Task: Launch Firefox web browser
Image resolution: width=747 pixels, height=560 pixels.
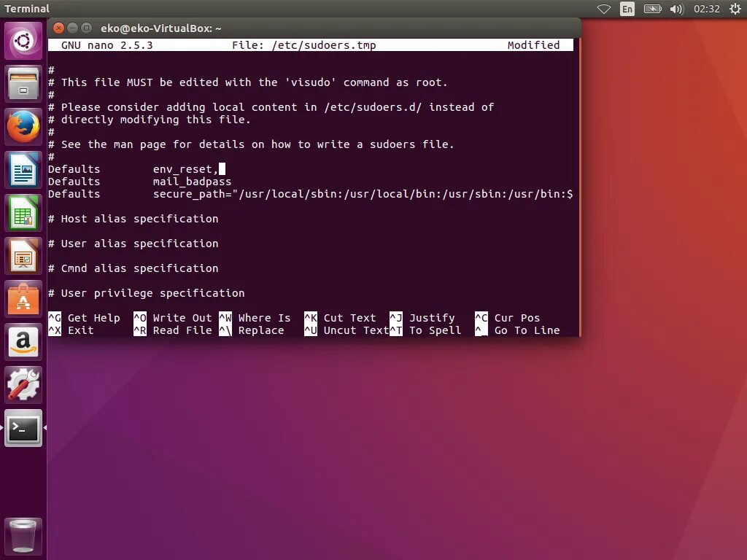Action: [x=23, y=127]
